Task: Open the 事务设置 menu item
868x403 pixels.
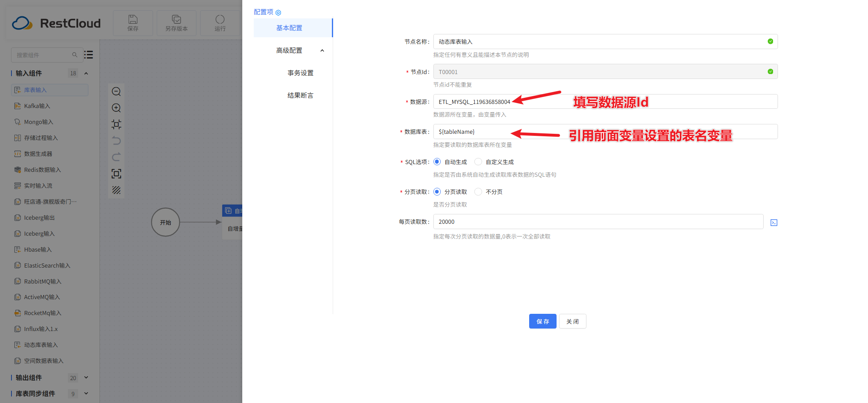Action: pyautogui.click(x=300, y=73)
